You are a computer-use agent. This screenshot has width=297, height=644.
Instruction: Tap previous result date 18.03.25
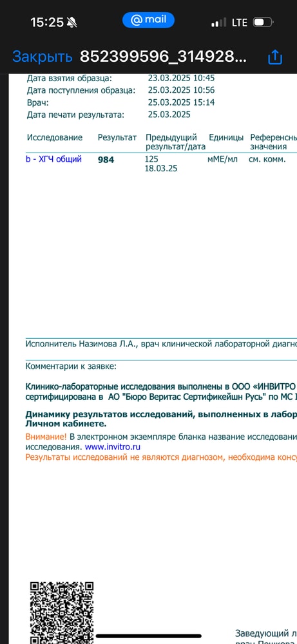[161, 168]
